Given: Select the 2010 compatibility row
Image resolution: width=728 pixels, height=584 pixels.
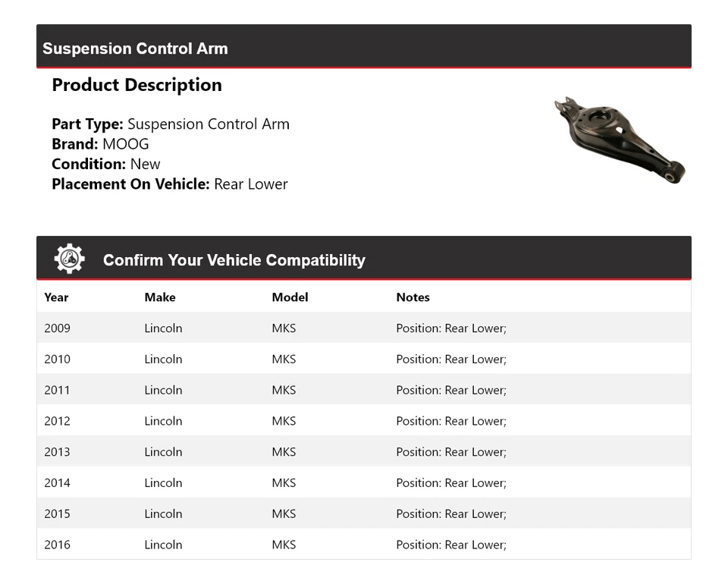Looking at the screenshot, I should tap(364, 359).
